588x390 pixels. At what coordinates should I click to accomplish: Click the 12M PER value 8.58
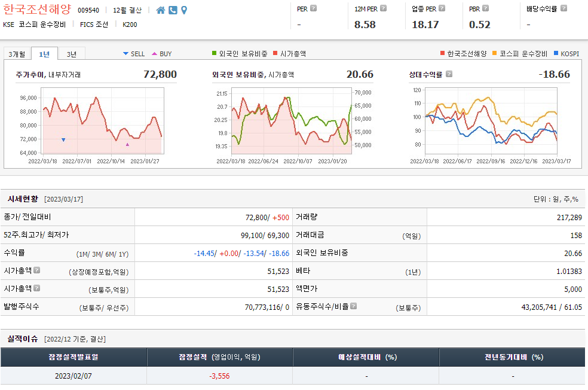(365, 25)
